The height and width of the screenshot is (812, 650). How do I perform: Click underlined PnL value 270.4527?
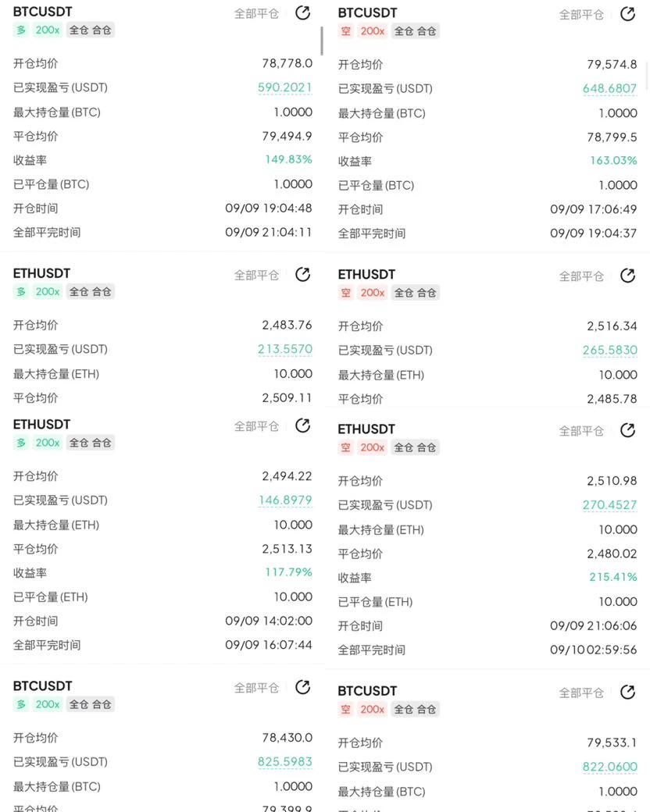click(609, 505)
